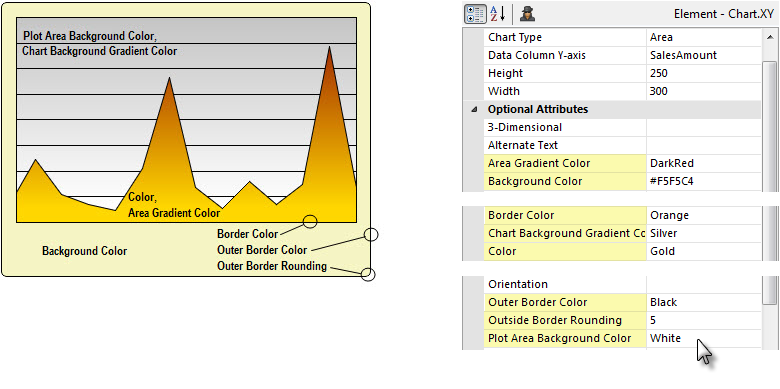Click the Optional Attributes header text
Screen dimensions: 780x389
538,109
